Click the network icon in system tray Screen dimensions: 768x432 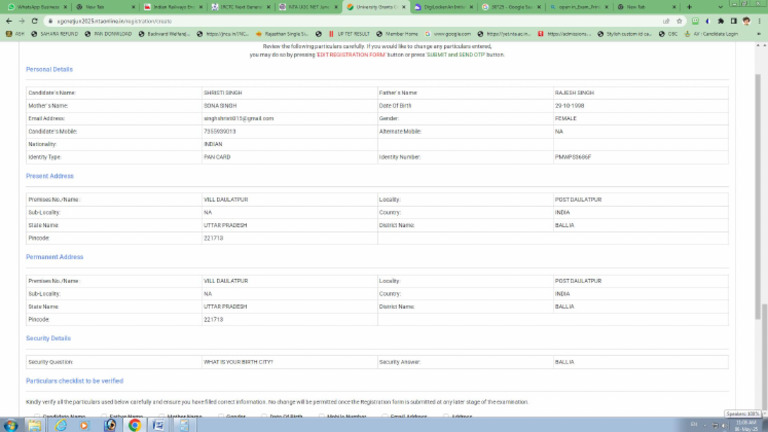(715, 425)
